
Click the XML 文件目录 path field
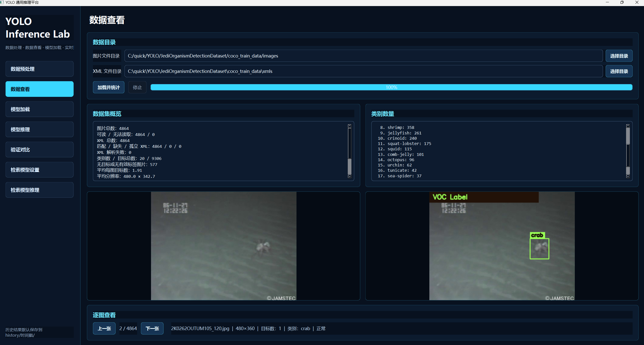point(363,71)
